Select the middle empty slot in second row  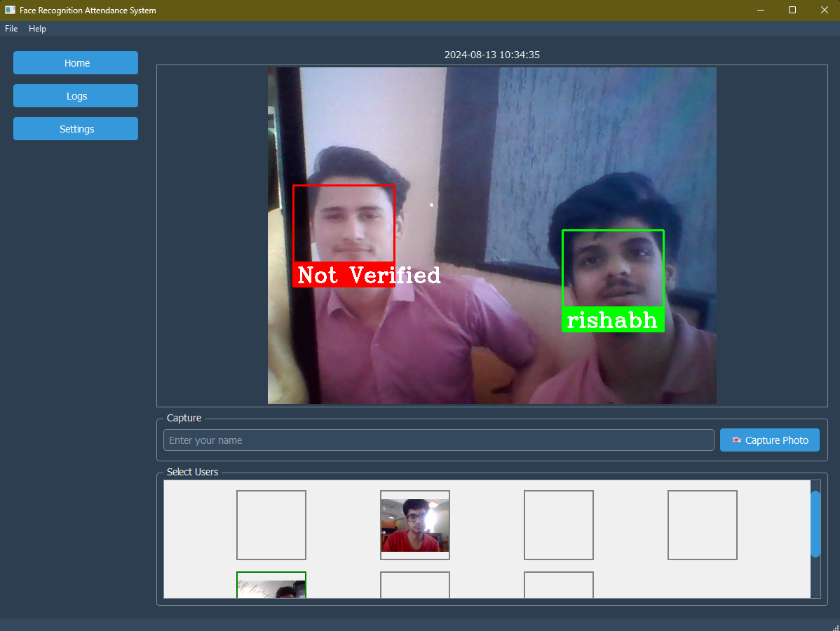(415, 585)
